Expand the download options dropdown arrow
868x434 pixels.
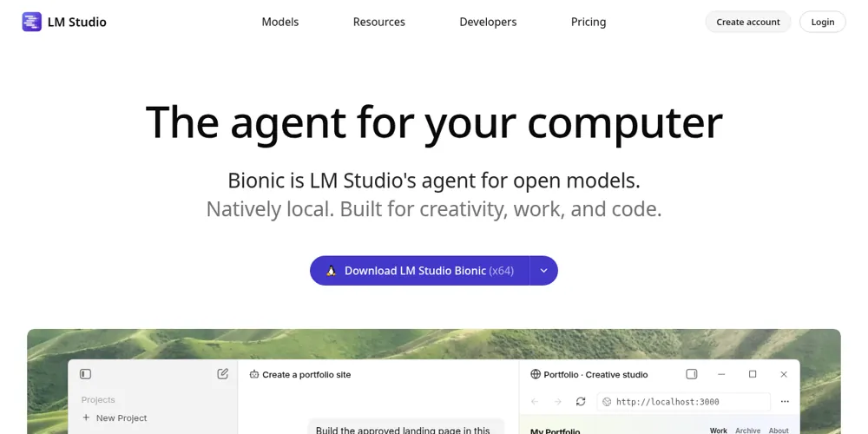543,271
